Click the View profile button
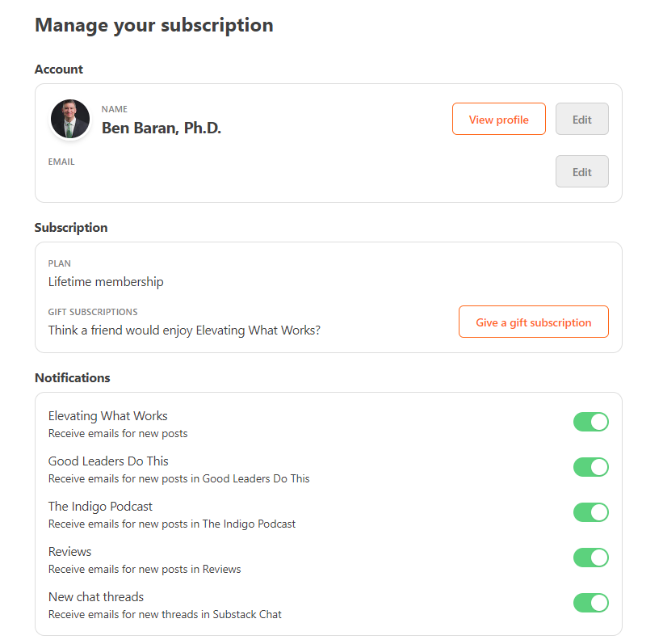This screenshot has height=644, width=663. point(498,119)
